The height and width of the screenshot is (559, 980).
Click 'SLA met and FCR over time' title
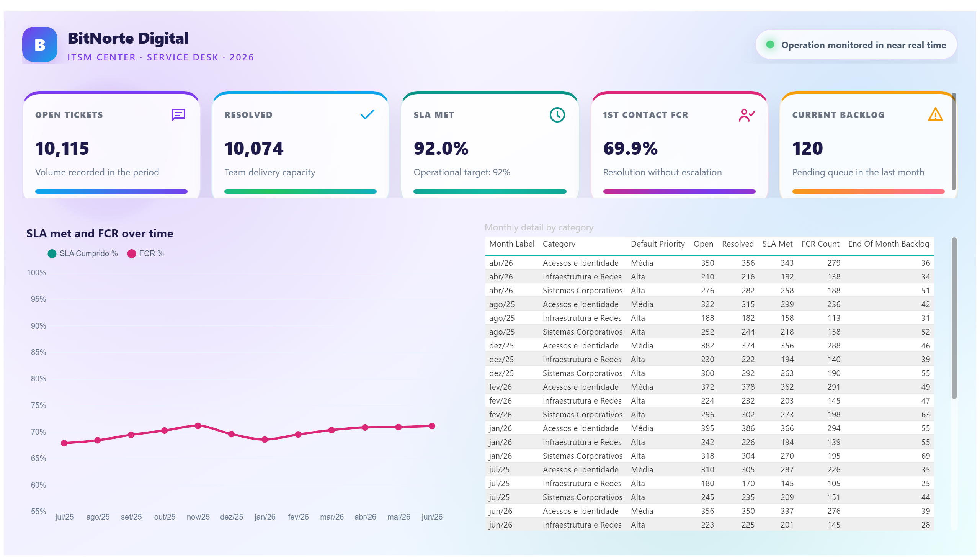coord(100,234)
